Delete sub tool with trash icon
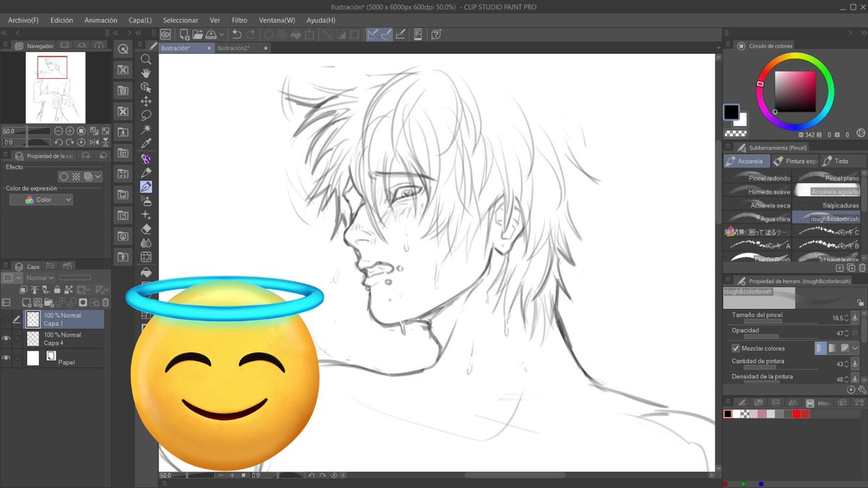The width and height of the screenshot is (868, 488). click(861, 268)
